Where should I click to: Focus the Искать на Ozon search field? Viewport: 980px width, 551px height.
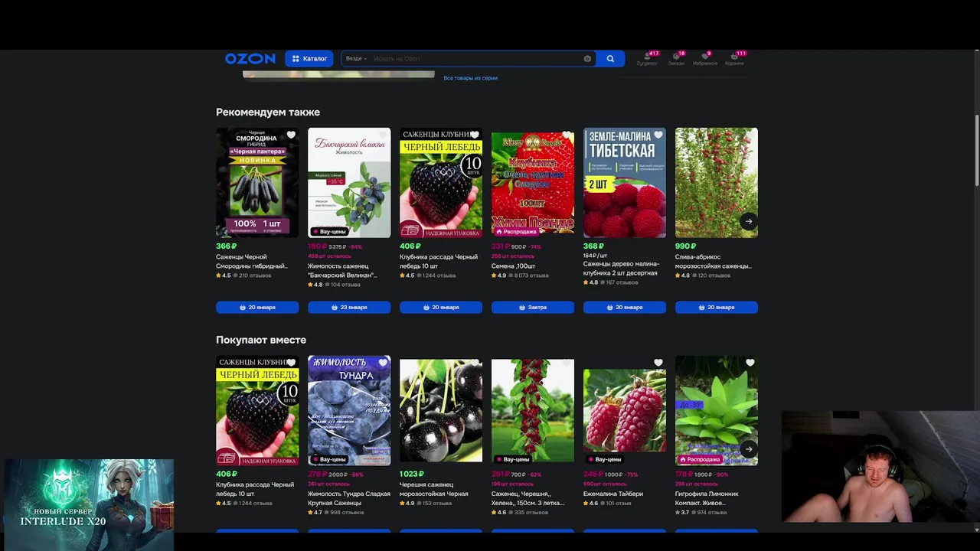(475, 59)
